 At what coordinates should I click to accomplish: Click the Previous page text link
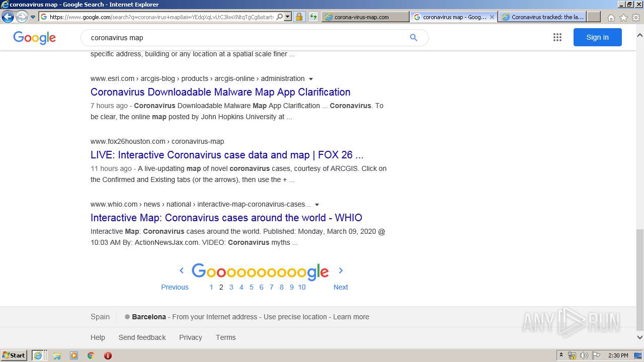(175, 287)
